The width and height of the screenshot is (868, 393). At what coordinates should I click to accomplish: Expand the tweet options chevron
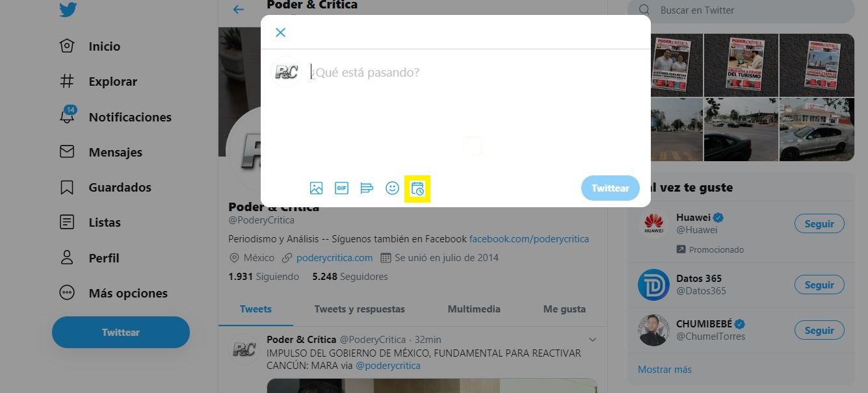(x=592, y=340)
